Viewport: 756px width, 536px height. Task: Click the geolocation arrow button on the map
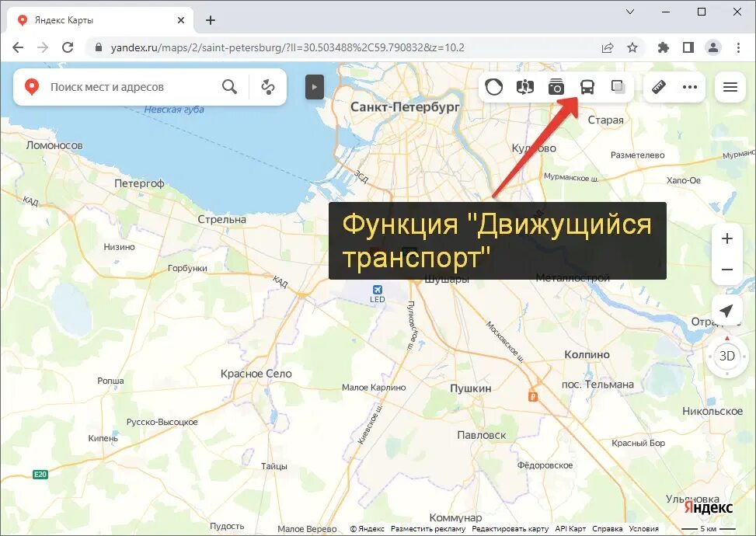point(726,310)
